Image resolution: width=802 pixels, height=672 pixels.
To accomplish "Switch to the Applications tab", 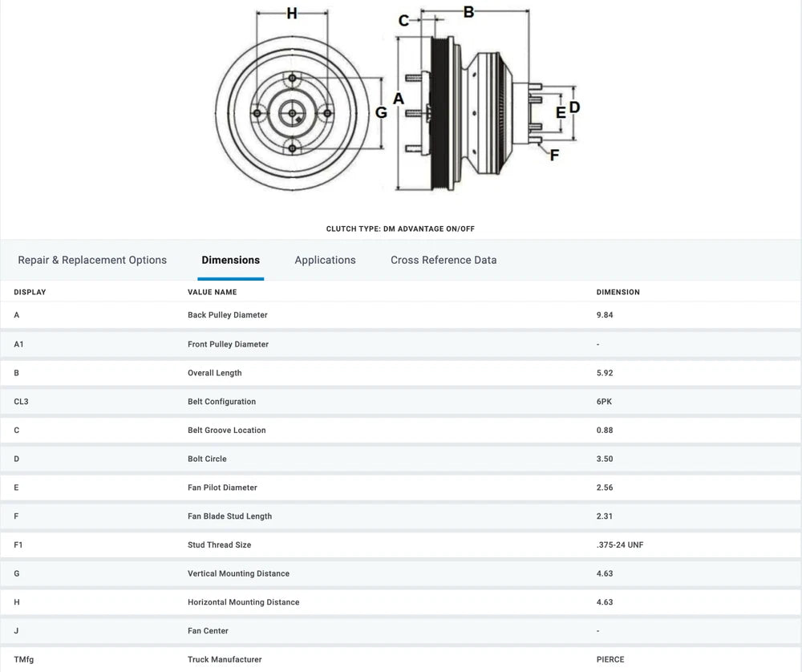I will tap(325, 260).
